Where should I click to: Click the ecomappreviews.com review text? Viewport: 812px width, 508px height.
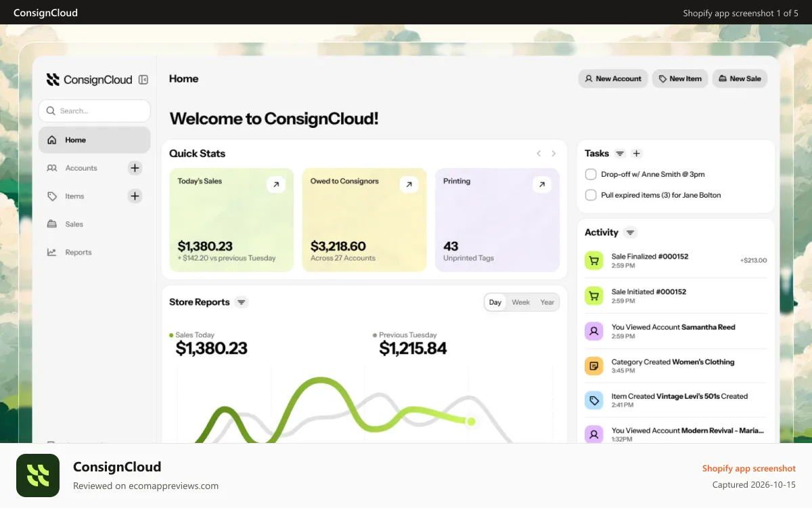(x=145, y=486)
